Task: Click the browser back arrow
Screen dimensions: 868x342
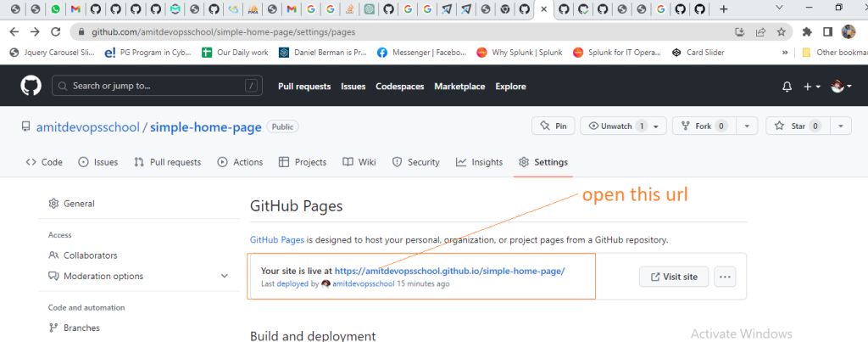Action: coord(14,32)
